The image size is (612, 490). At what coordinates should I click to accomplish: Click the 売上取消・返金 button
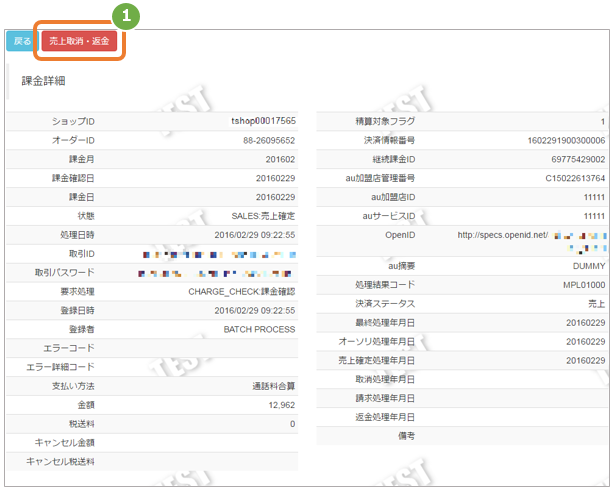(x=79, y=41)
